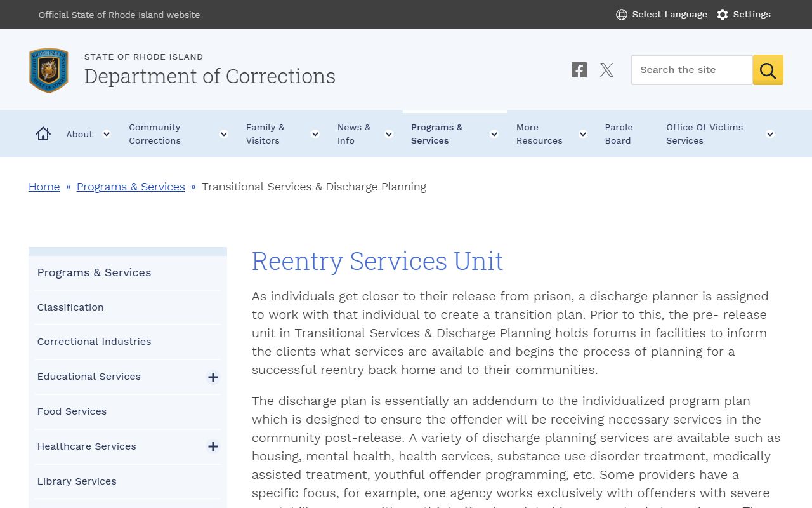Expand the Programs & Services nav chevron
The width and height of the screenshot is (812, 508).
(494, 134)
